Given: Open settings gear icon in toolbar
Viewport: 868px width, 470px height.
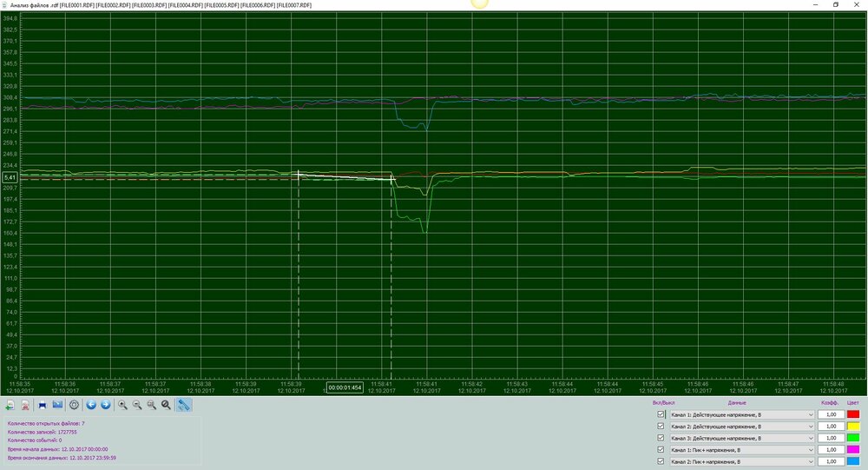Looking at the screenshot, I should 74,405.
